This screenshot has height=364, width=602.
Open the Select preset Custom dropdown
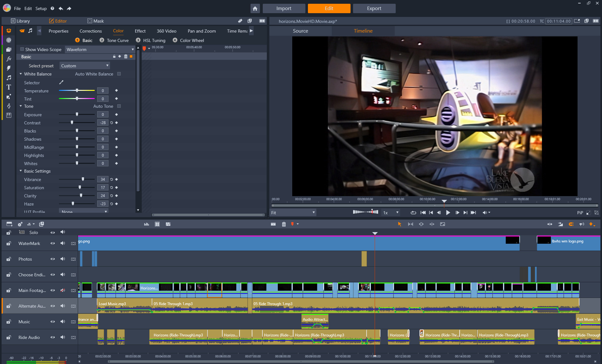coord(85,66)
